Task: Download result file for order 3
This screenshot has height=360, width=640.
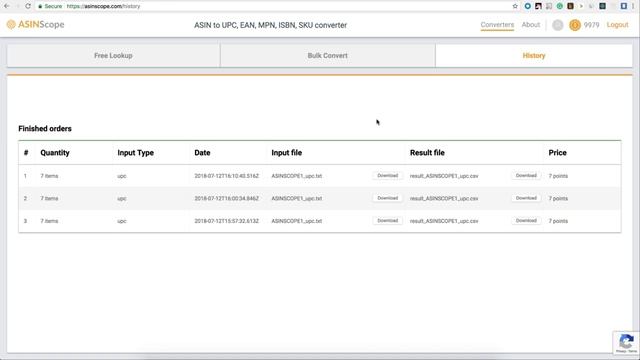Action: 526,220
